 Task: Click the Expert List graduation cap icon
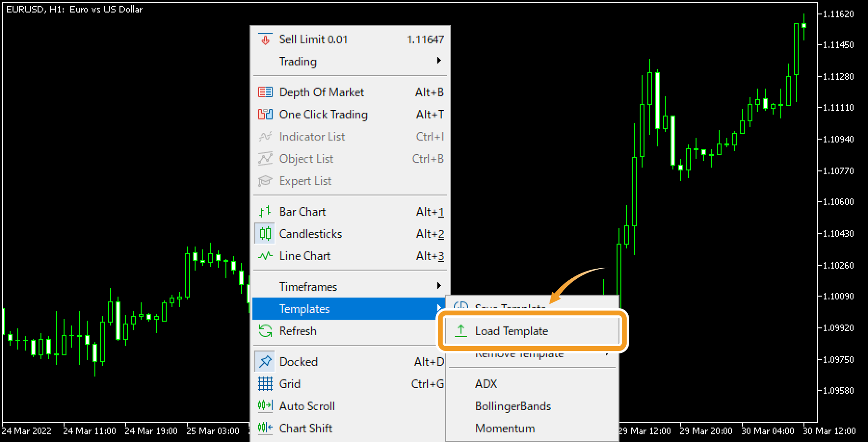265,181
